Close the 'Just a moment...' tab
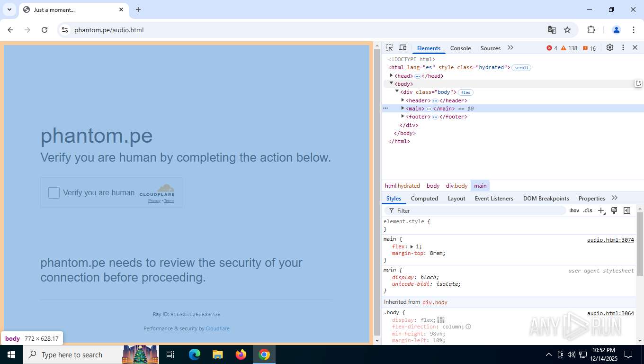 pos(121,9)
